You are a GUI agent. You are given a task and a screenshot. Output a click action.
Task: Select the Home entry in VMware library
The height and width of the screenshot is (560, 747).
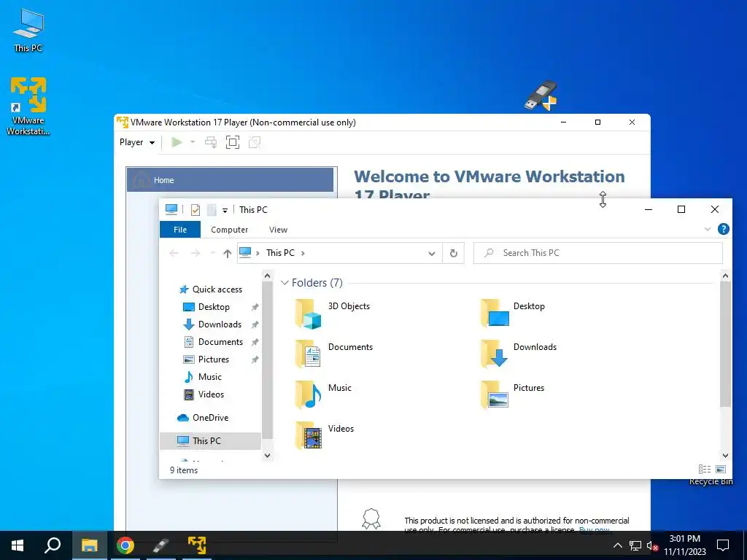(230, 180)
